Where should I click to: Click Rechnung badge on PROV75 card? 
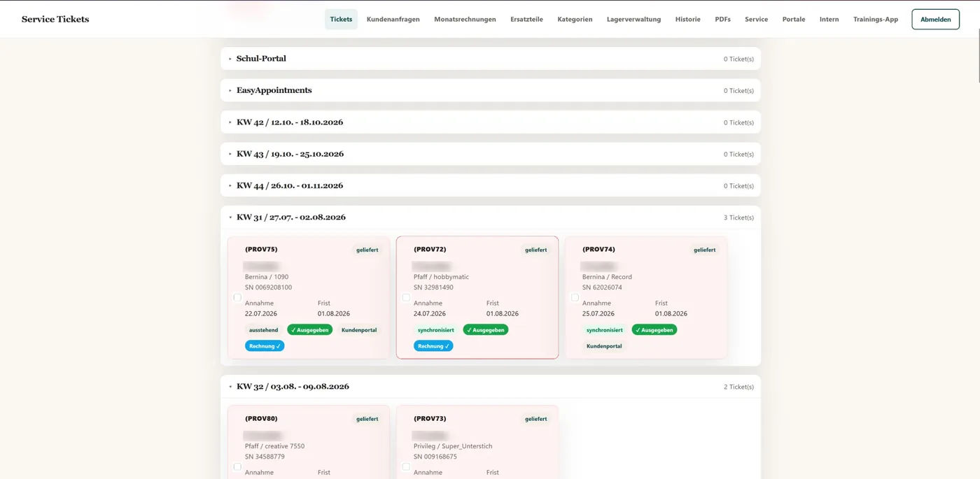265,346
